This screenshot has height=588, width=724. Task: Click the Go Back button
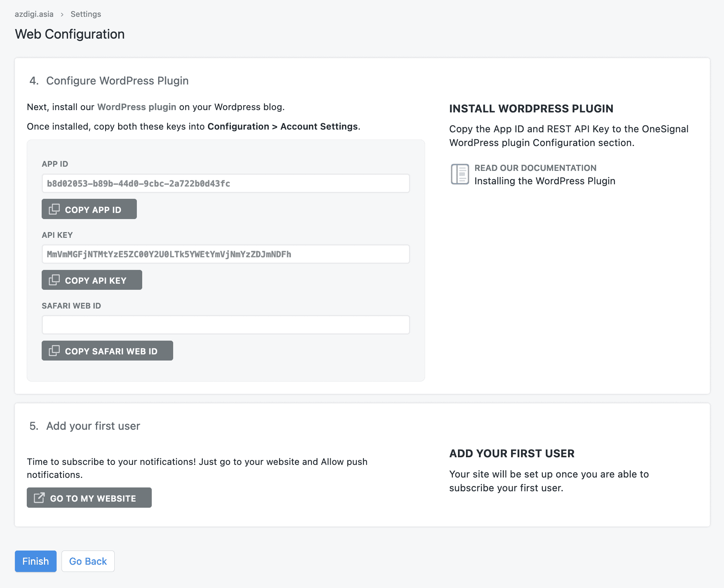pos(88,561)
